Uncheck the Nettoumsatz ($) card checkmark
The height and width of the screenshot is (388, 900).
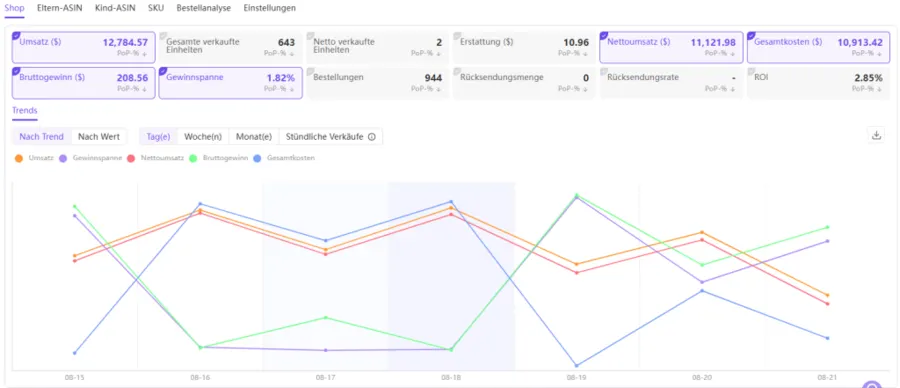point(603,36)
